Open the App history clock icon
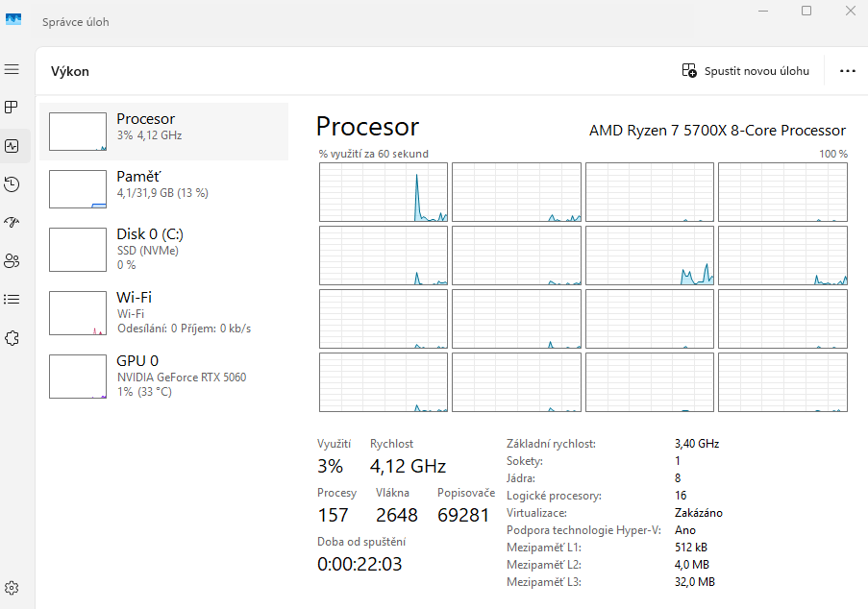This screenshot has width=868, height=609. coord(12,183)
